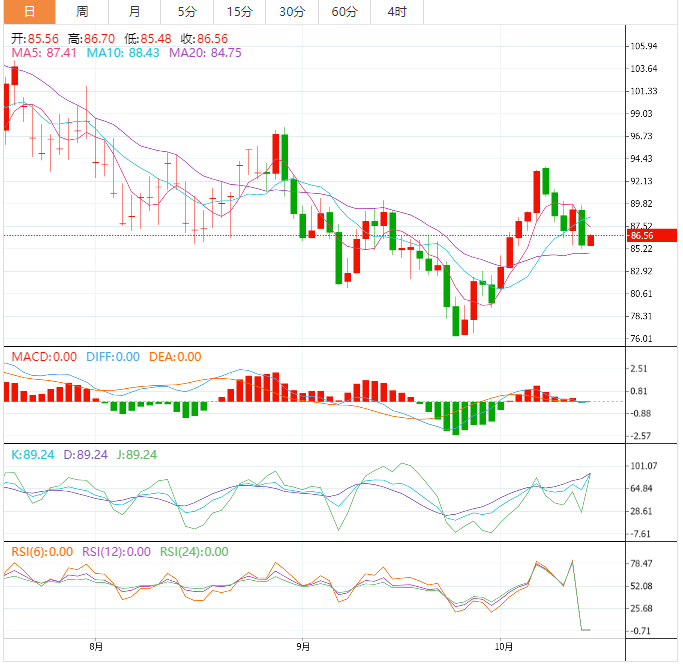
Task: Click the MA5: 87.41 indicator label
Action: (x=44, y=53)
